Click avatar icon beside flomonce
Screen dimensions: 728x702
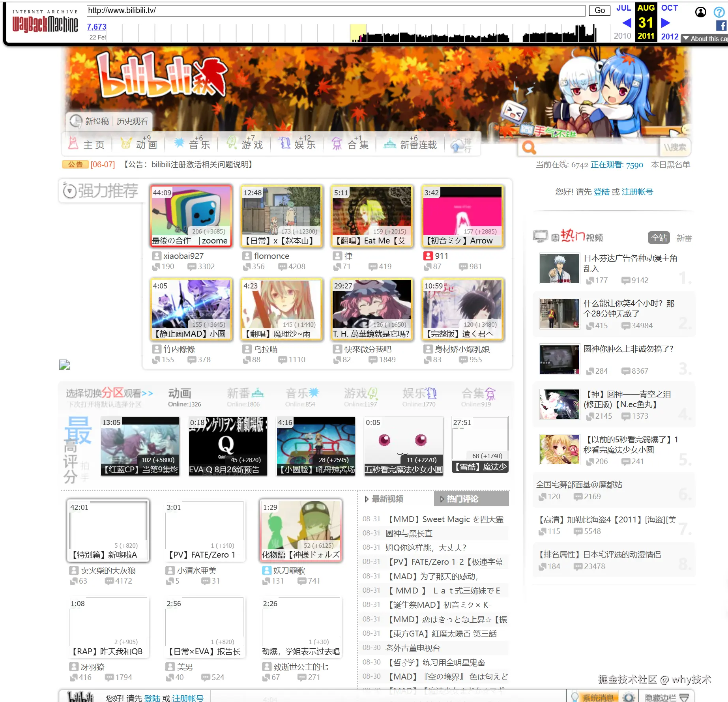tap(247, 256)
